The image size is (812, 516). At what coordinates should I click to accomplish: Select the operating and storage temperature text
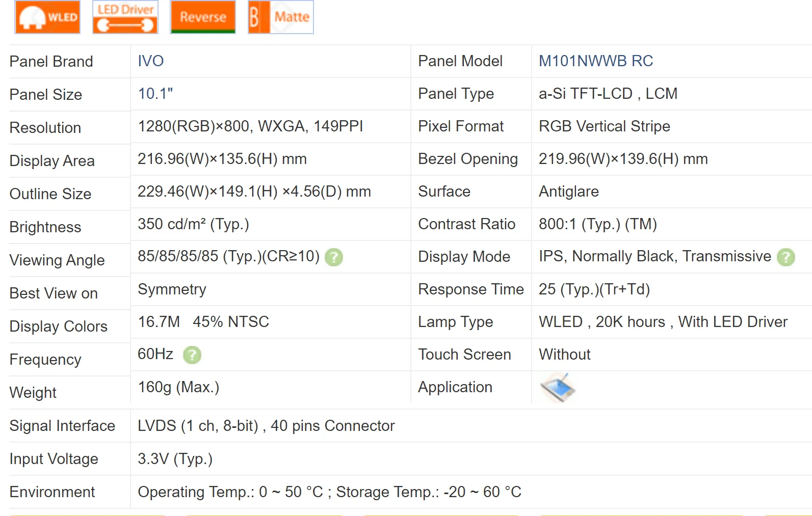(x=329, y=492)
